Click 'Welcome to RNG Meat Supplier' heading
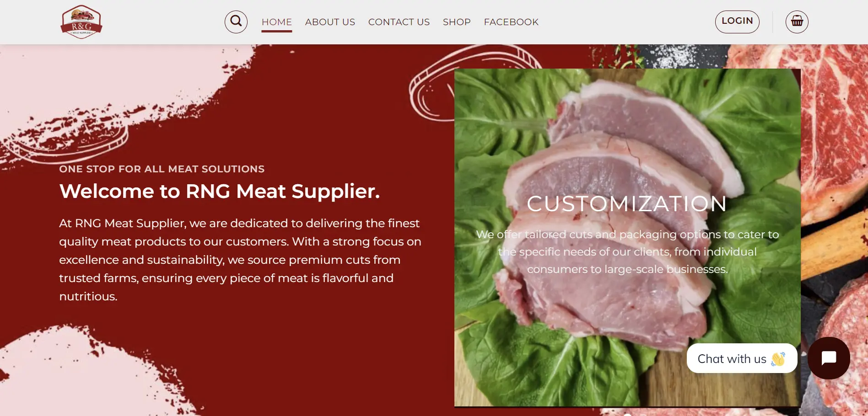 click(x=220, y=191)
